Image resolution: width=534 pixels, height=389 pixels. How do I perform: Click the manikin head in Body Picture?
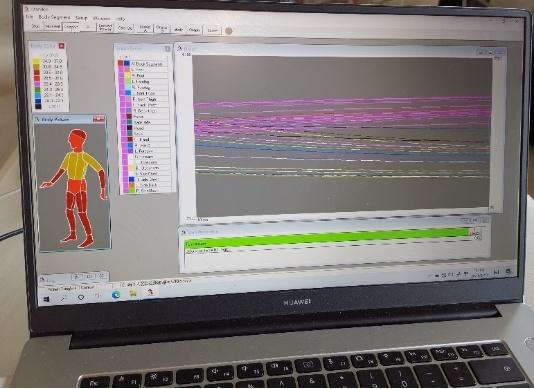[78, 138]
